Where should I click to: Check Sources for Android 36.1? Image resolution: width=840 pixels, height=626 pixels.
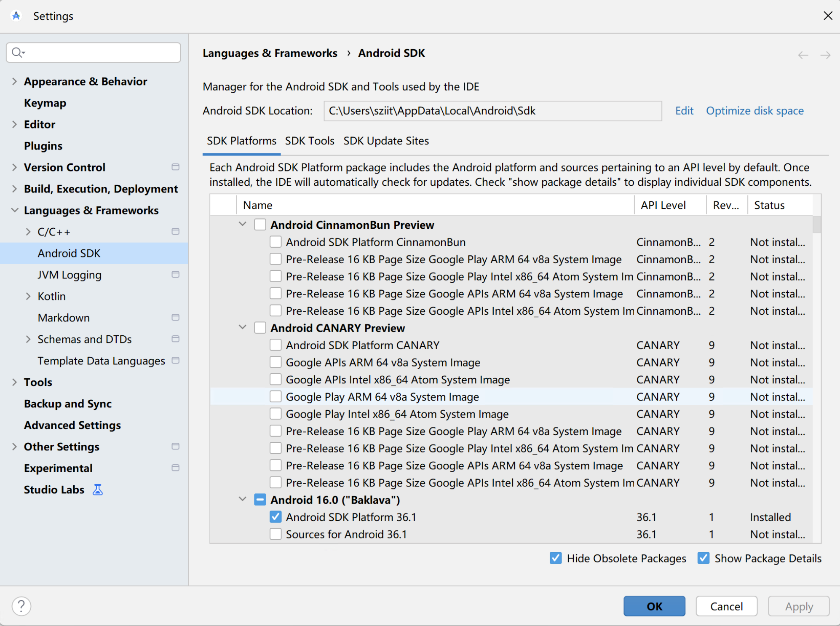tap(276, 534)
